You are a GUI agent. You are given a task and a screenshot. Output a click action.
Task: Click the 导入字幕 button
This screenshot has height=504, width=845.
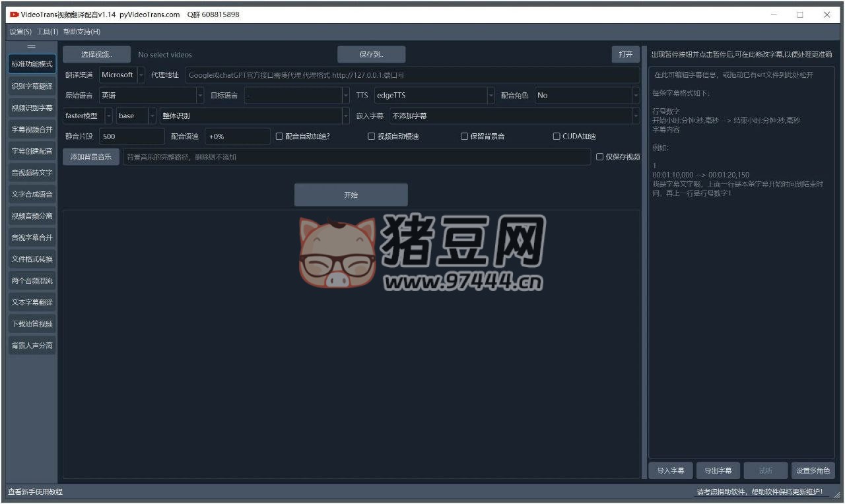(x=671, y=470)
